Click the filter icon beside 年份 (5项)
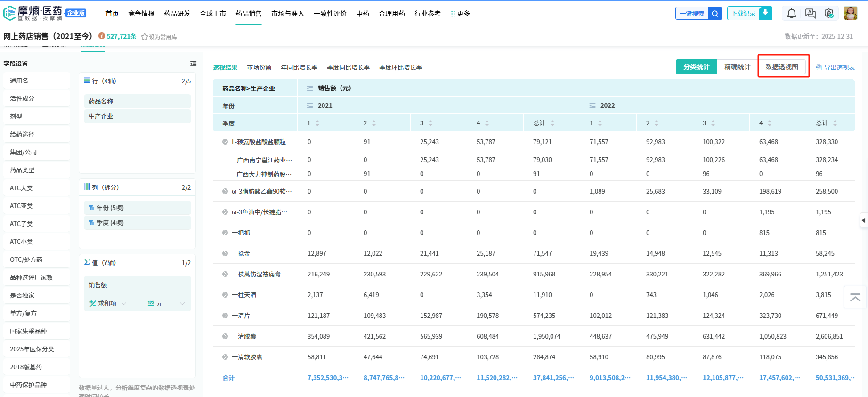 91,208
